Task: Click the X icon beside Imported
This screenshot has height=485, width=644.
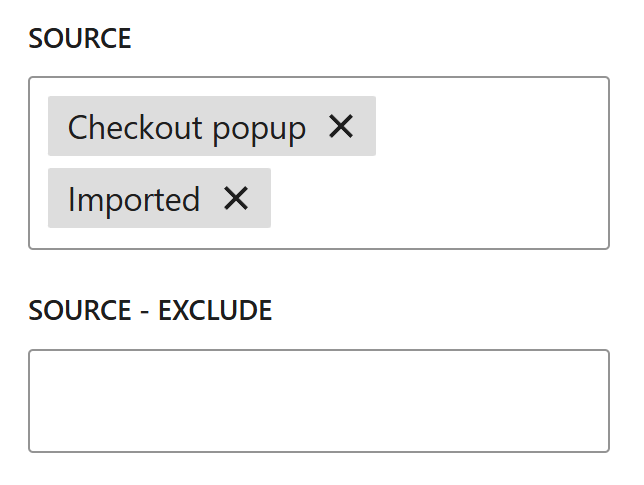Action: pyautogui.click(x=236, y=198)
